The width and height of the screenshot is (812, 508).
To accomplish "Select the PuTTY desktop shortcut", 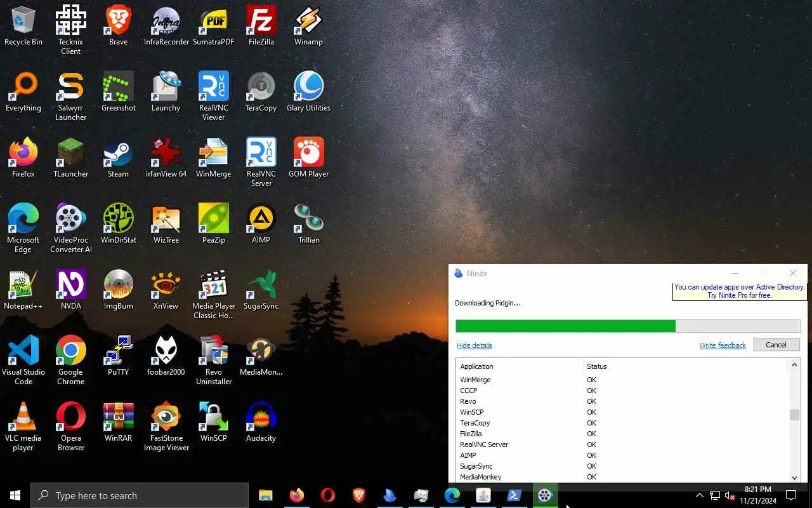I will click(118, 356).
